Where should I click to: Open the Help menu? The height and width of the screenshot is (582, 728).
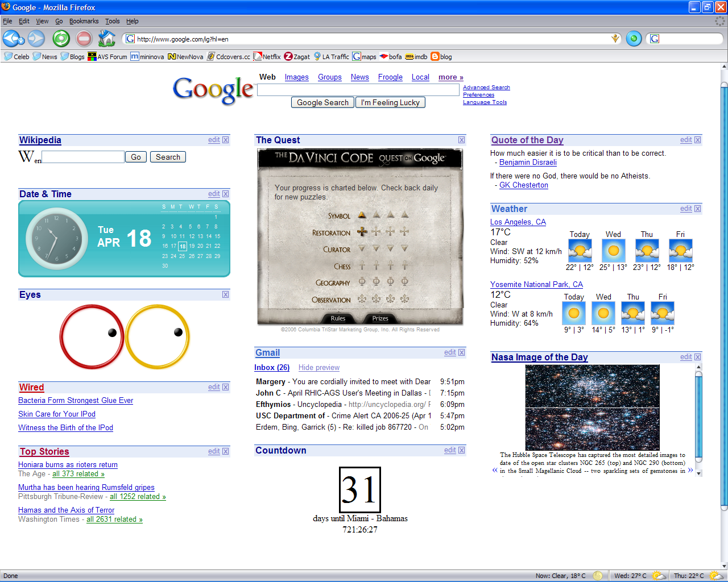click(132, 21)
